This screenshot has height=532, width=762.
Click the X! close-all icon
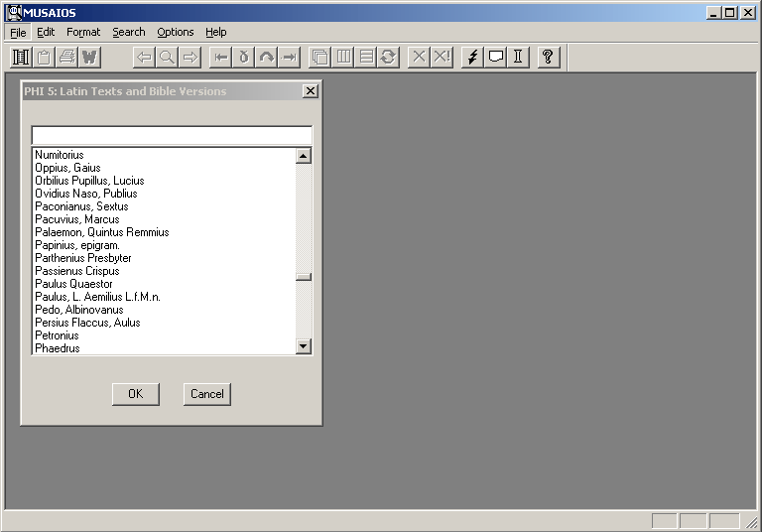(x=443, y=58)
